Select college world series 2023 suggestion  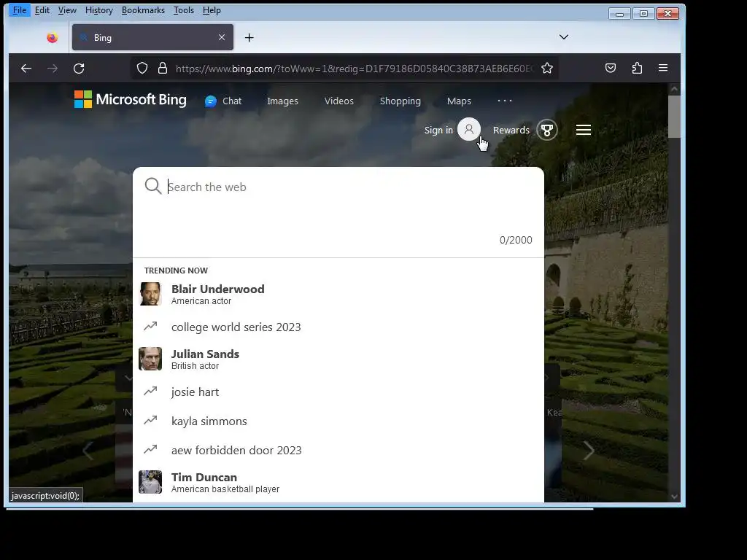coord(338,327)
